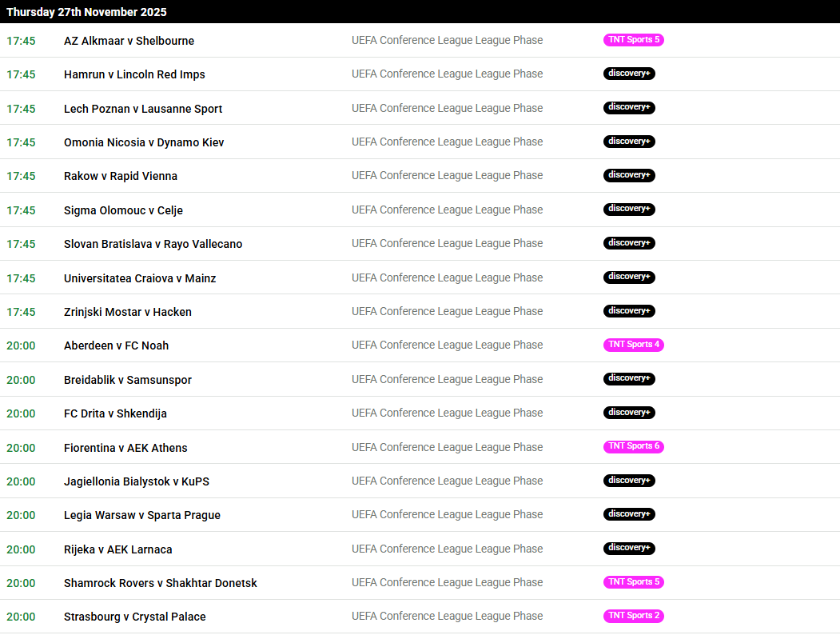Open Omonia Nicosia v Dynamo Kiev fixture
Screen dimensions: 840x635
[144, 142]
